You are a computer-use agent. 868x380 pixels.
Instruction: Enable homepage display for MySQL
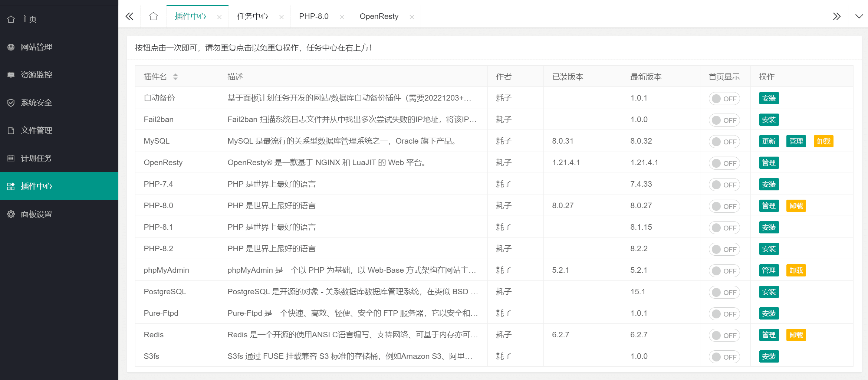[x=724, y=141]
